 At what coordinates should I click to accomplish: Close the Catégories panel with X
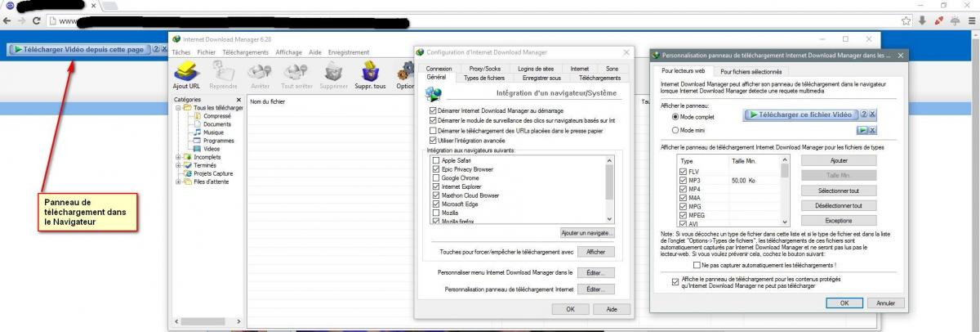(238, 100)
